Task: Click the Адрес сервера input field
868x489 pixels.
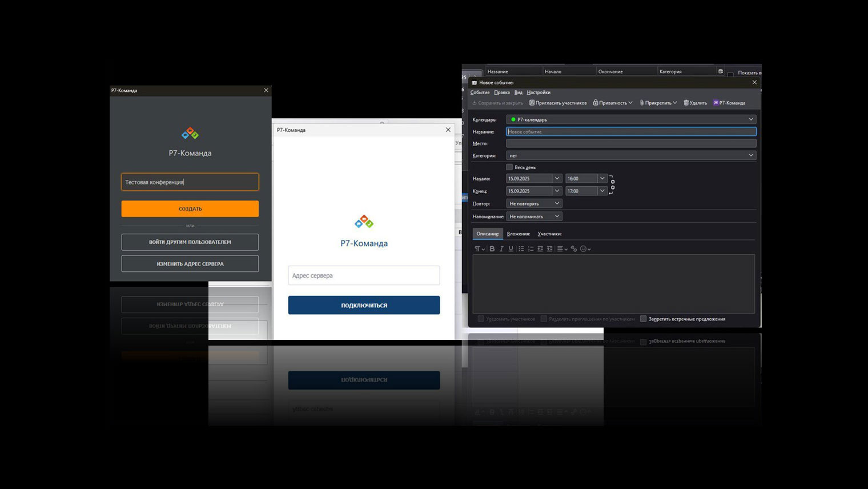Action: 364,275
